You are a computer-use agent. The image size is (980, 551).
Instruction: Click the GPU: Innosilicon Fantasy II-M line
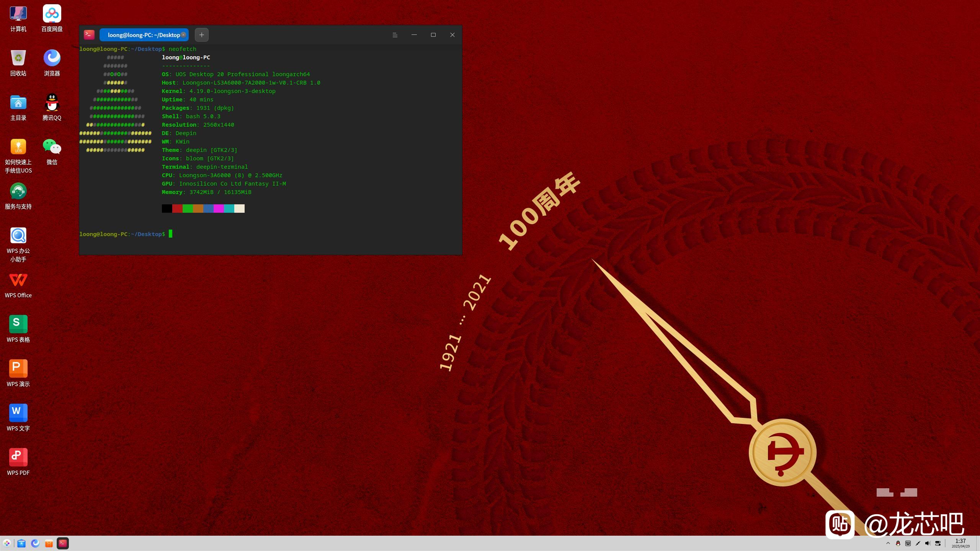pos(224,184)
